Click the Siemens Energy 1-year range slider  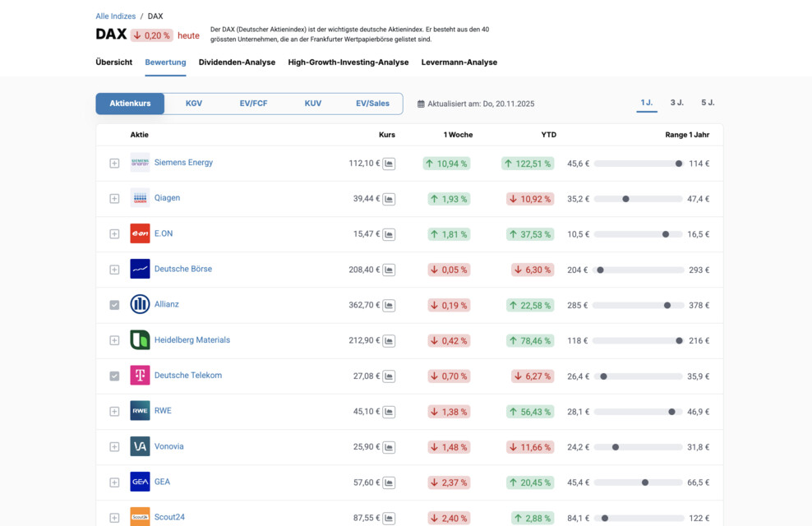[639, 164]
